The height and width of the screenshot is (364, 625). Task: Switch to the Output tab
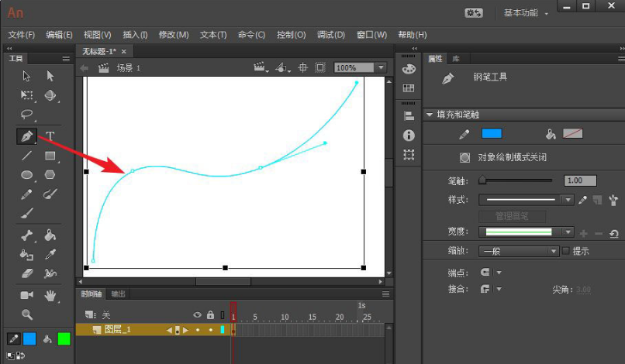point(118,294)
